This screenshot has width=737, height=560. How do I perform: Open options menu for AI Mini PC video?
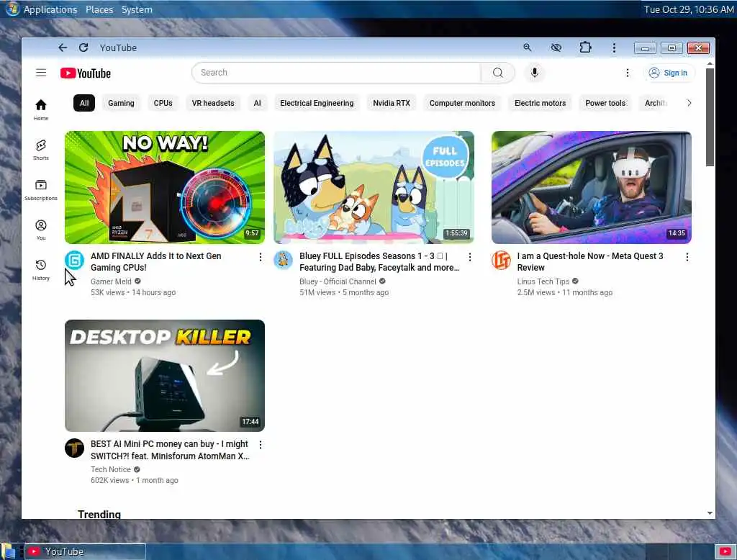coord(261,444)
